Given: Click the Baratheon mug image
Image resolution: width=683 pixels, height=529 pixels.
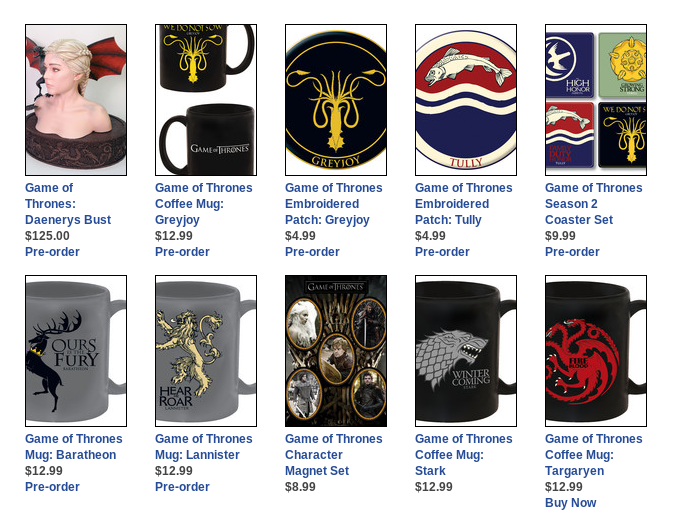Looking at the screenshot, I should (76, 351).
